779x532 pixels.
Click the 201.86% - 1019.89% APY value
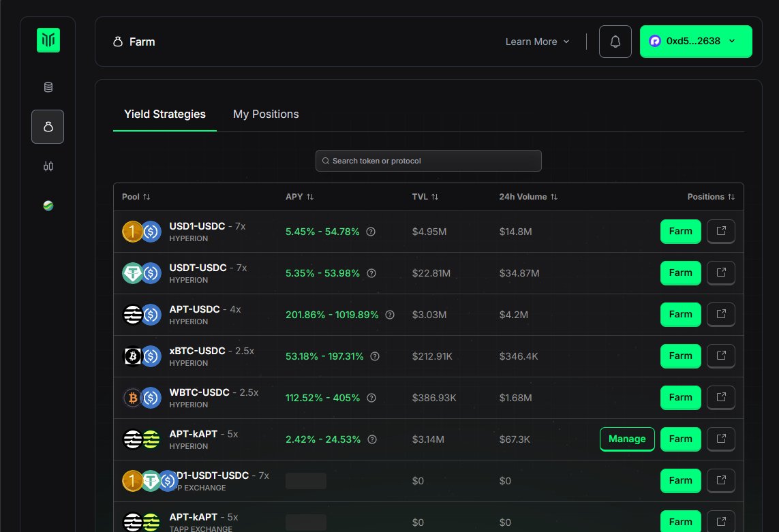(332, 315)
